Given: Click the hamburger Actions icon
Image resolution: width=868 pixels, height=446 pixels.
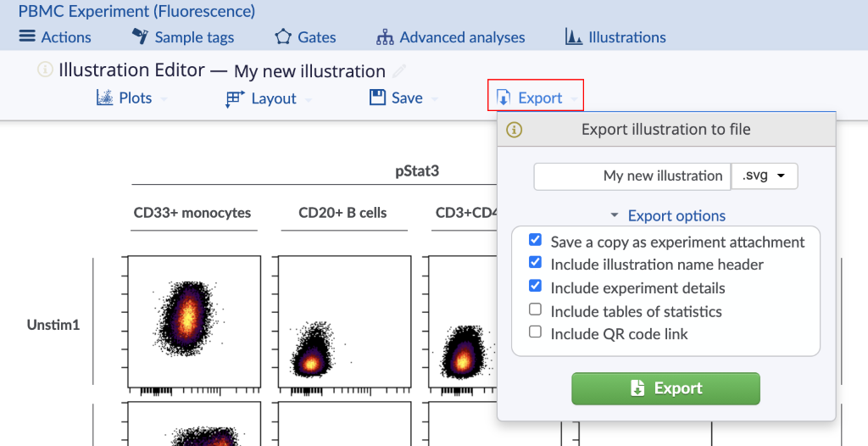Looking at the screenshot, I should coord(27,36).
